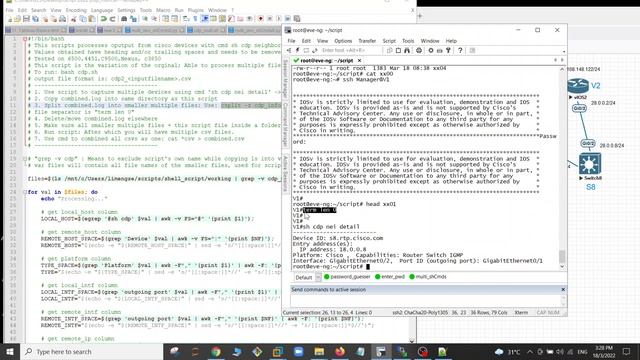The height and width of the screenshot is (360, 640).
Task: Select the root@eve-ng ~/script session tab
Action: 327,60
